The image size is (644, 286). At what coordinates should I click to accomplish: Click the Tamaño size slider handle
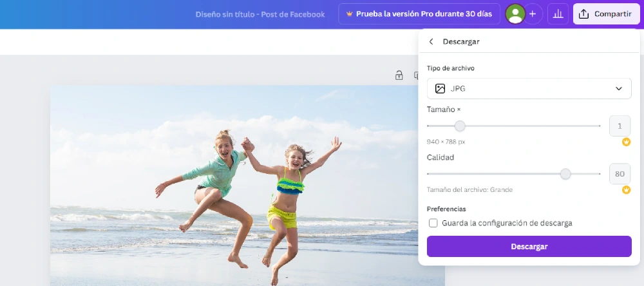(x=460, y=126)
